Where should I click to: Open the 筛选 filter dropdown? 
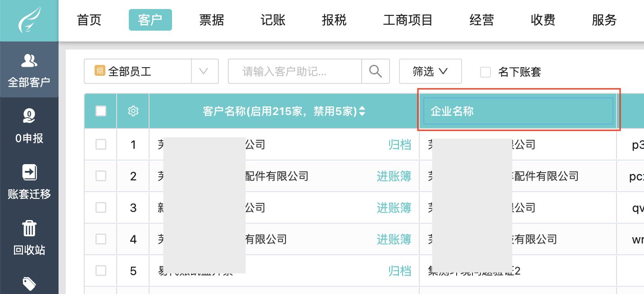[x=430, y=71]
